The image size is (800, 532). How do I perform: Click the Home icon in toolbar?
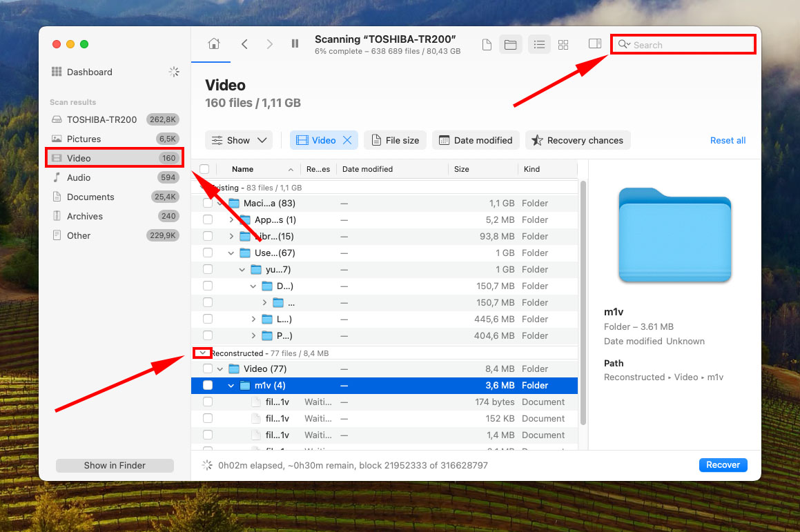point(214,44)
